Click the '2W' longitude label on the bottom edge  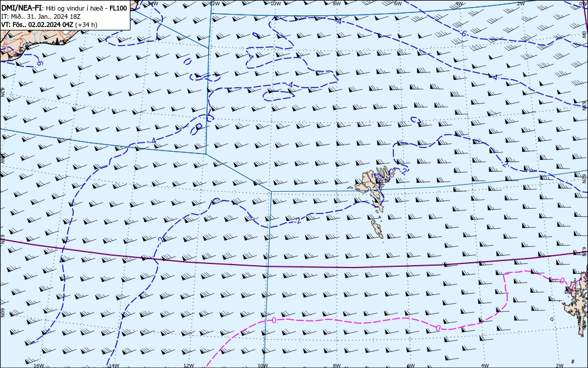[560, 366]
